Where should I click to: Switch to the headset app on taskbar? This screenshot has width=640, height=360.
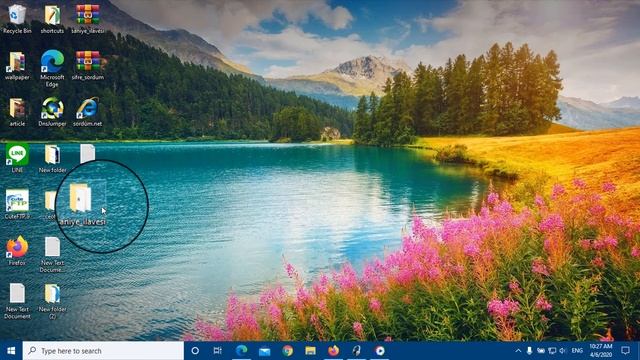pos(356,351)
